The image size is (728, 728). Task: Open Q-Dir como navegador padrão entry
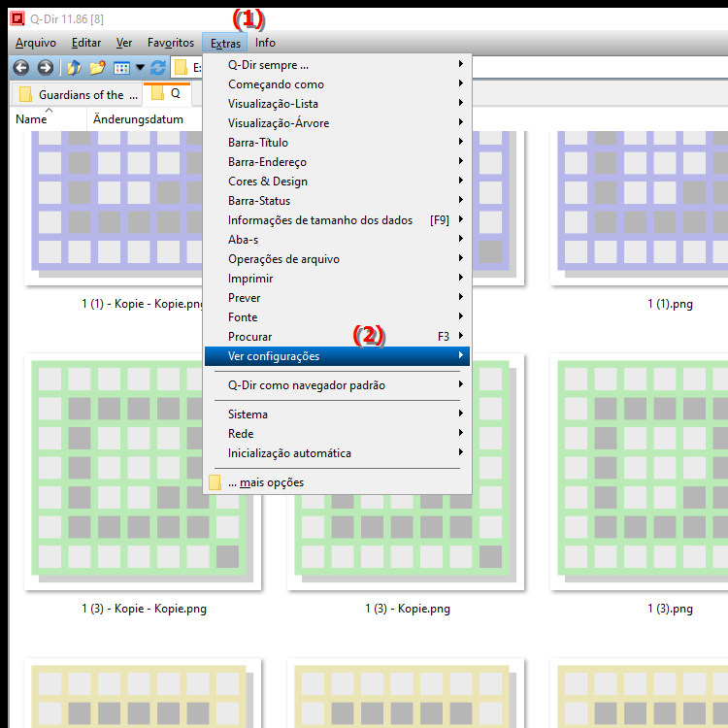[337, 385]
